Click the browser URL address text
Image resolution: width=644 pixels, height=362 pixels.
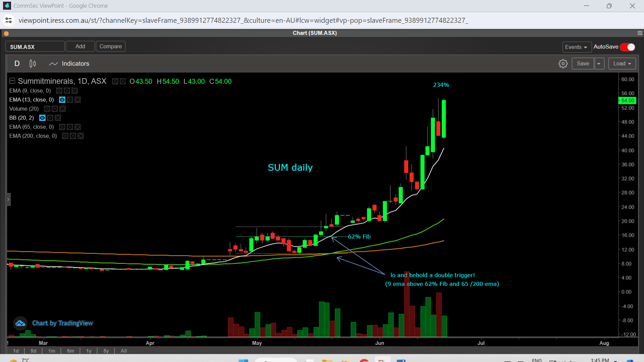[243, 20]
